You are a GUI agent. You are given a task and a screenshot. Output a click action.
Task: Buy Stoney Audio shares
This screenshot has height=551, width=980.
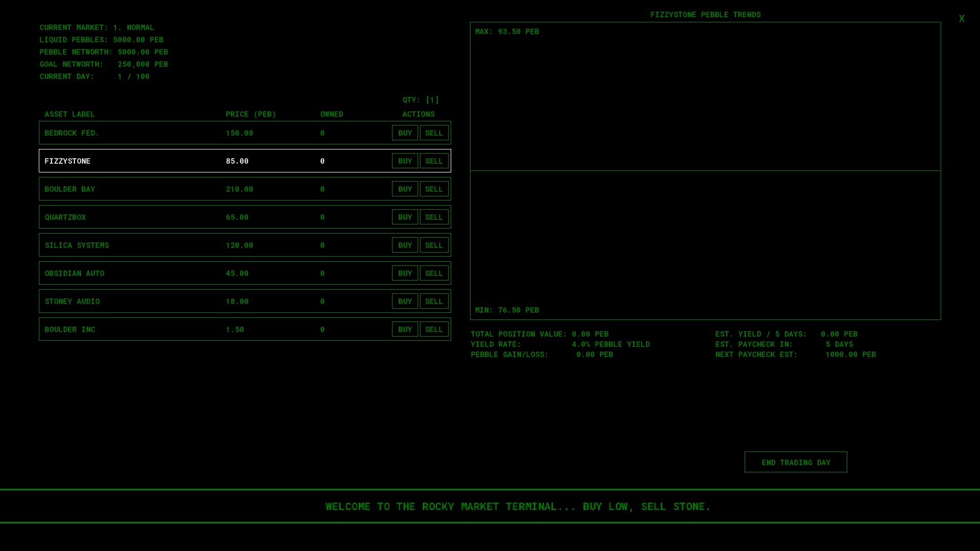coord(405,301)
